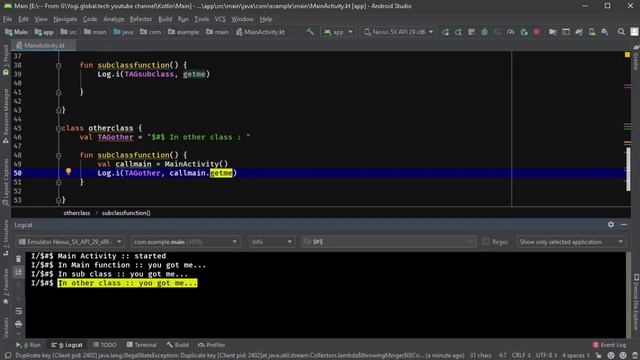
Task: Click the Clear logcat trash icon
Action: 19,259
